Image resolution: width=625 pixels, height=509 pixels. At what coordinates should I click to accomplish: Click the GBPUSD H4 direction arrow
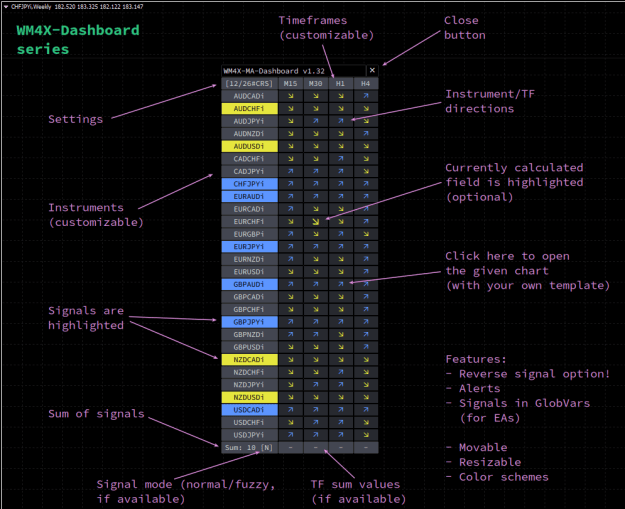pyautogui.click(x=366, y=347)
